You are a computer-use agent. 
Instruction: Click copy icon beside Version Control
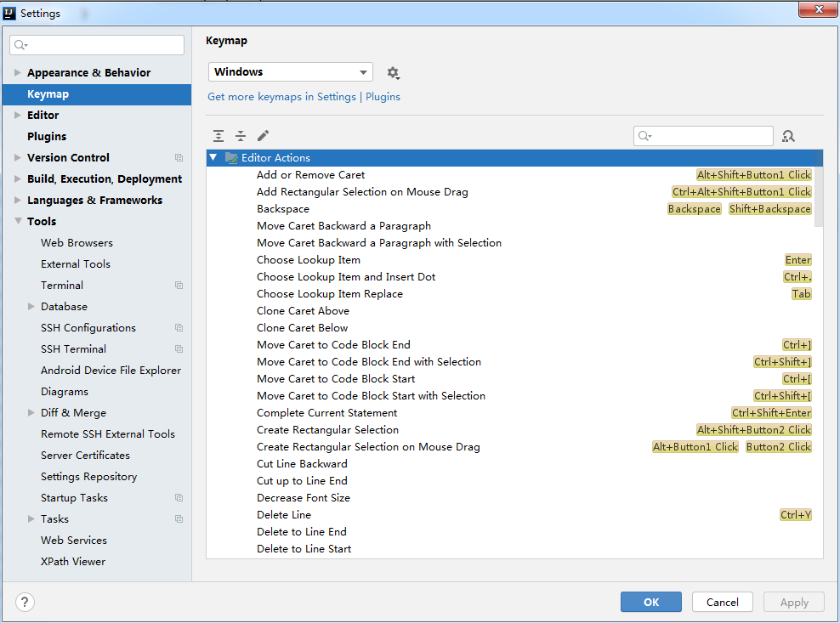[x=179, y=157]
